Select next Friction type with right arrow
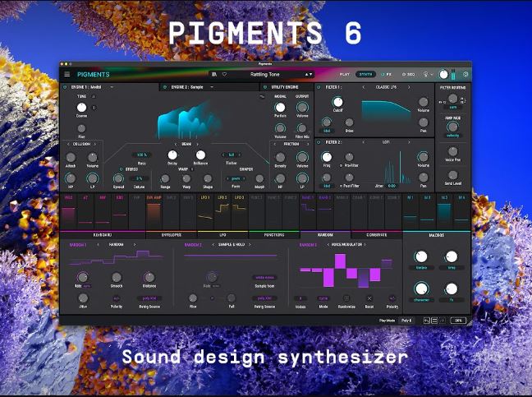This screenshot has height=397, width=532. point(308,145)
